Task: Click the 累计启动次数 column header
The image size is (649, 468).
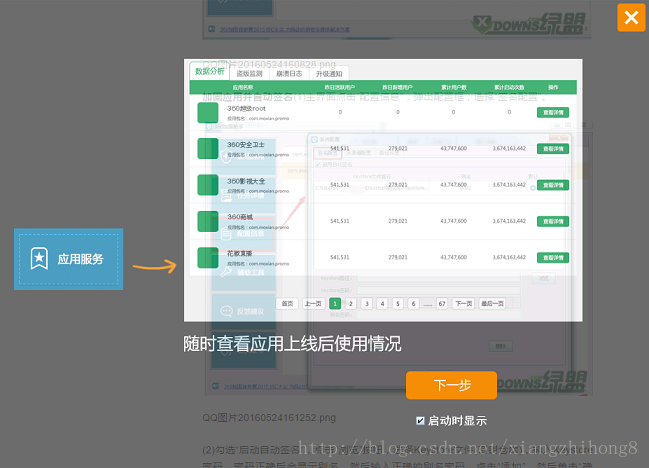Action: [509, 87]
